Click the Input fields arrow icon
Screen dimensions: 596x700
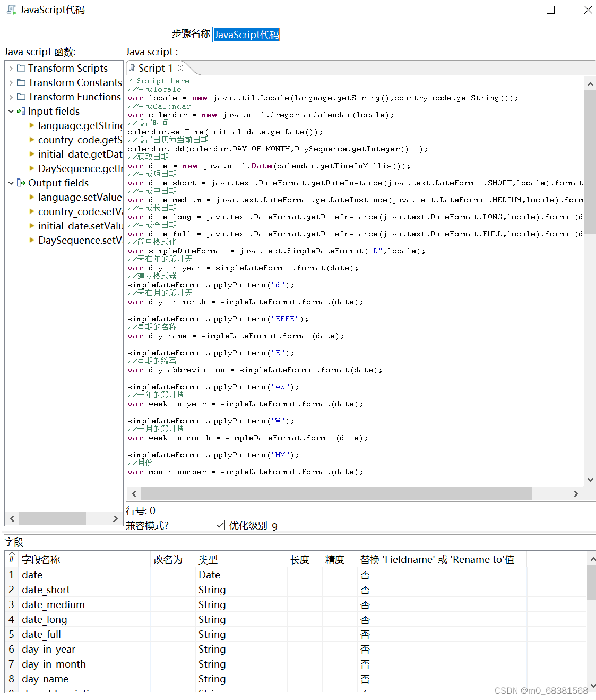[x=21, y=111]
